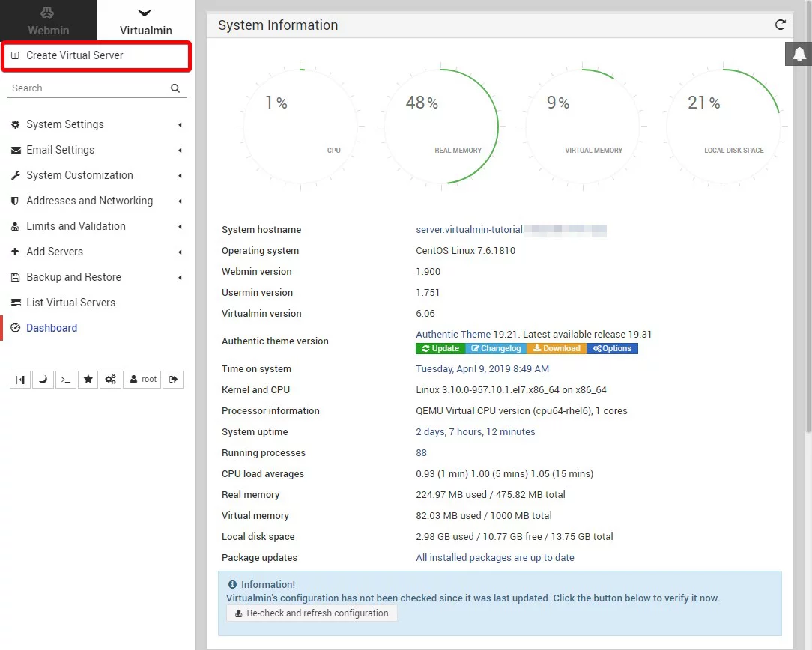Click Re-check and refresh configuration
Image resolution: width=812 pixels, height=650 pixels.
point(312,613)
